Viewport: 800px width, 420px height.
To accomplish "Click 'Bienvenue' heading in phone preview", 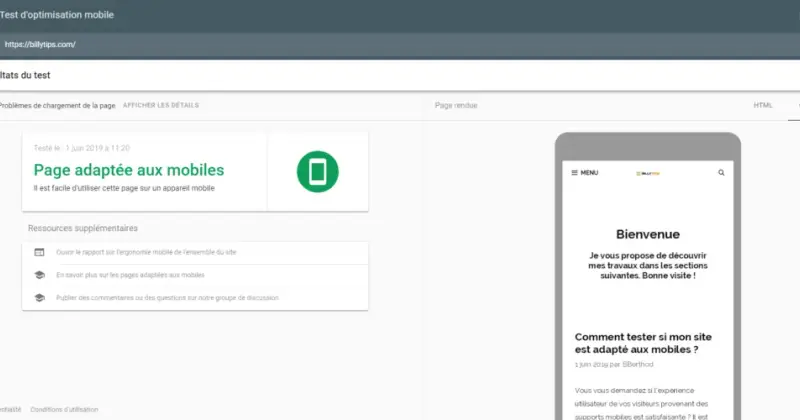I will 648,234.
